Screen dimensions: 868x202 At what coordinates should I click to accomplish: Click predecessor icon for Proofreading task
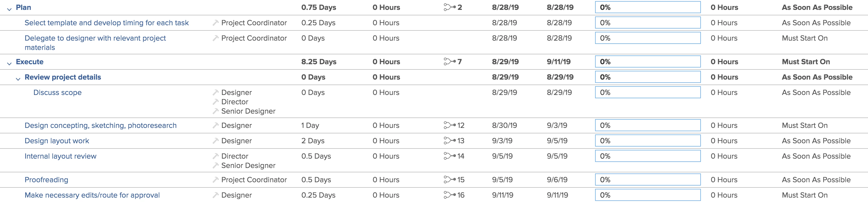[450, 180]
